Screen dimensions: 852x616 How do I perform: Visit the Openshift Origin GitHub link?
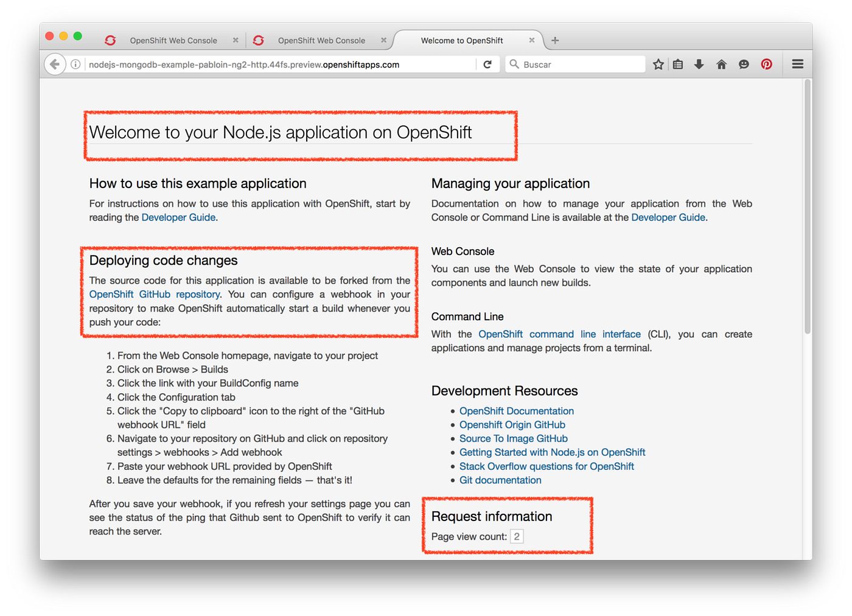512,425
